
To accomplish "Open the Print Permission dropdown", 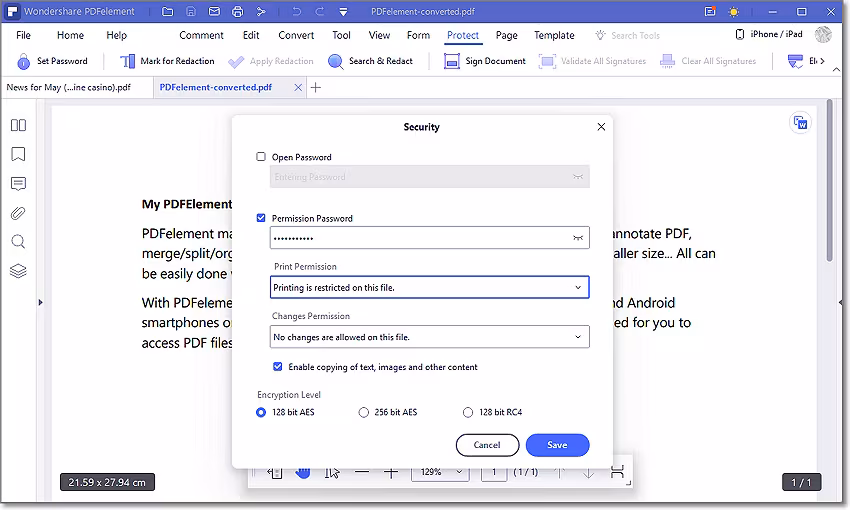I will [x=429, y=287].
